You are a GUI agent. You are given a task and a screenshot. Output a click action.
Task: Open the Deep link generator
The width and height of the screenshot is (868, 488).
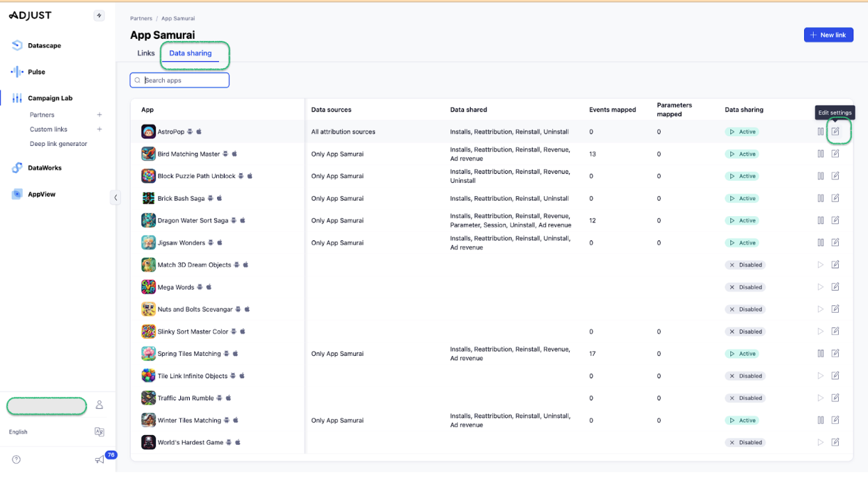click(58, 144)
